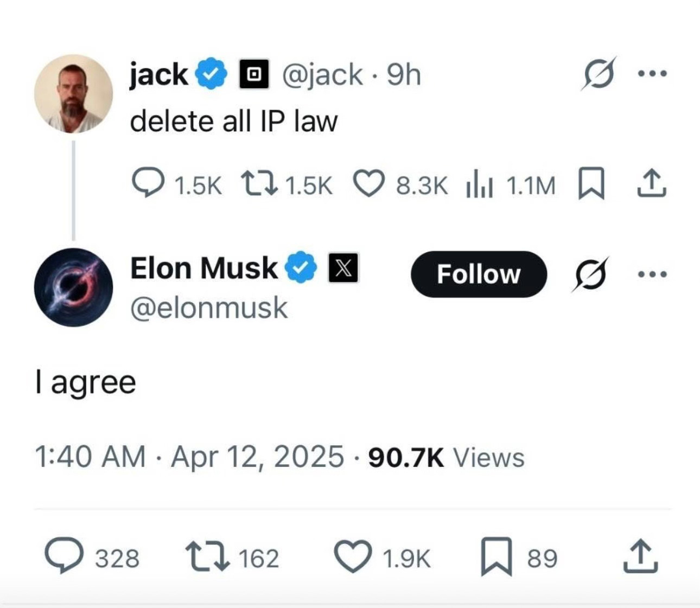Open the @elonmusk handle link
The height and width of the screenshot is (608, 700).
pyautogui.click(x=209, y=308)
